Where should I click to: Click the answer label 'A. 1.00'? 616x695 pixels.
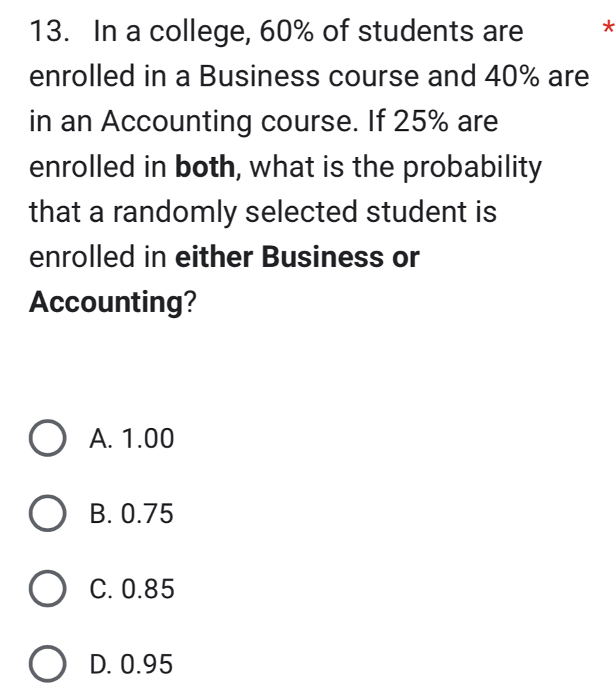pos(134,439)
